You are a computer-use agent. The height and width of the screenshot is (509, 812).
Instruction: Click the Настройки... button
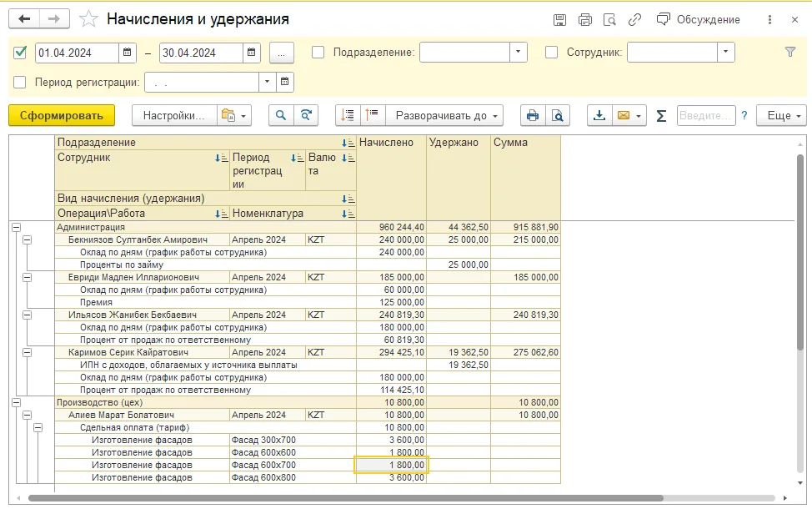coord(173,115)
